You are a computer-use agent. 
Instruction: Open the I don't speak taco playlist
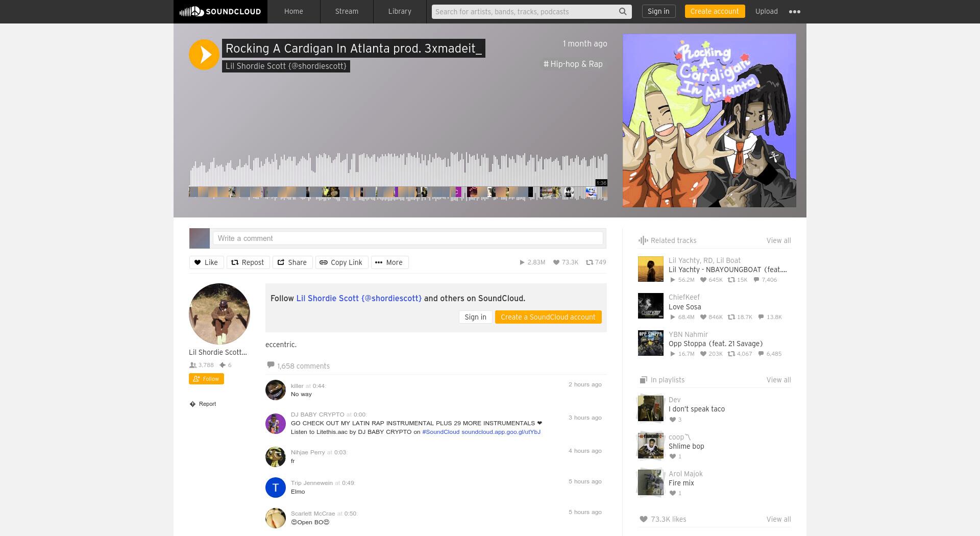tap(697, 409)
